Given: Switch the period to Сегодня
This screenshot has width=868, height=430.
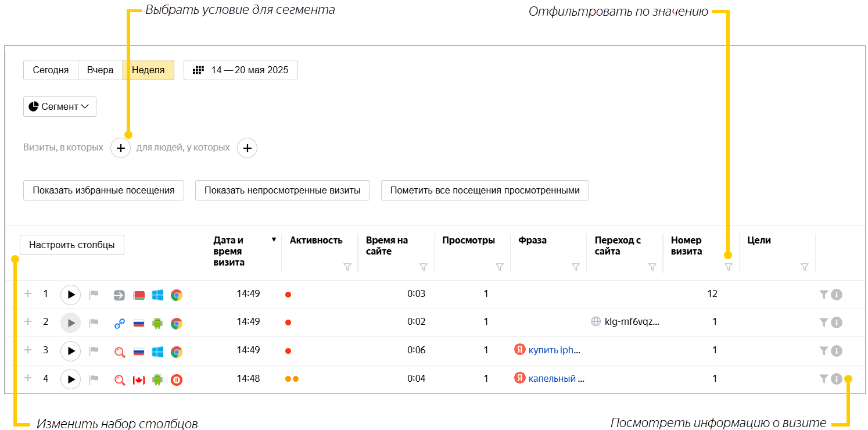Looking at the screenshot, I should coord(51,70).
